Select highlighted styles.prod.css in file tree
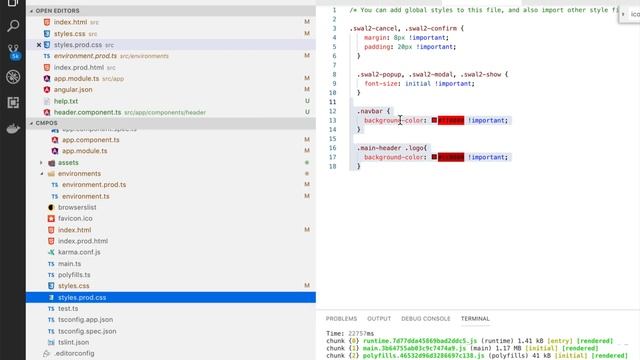The image size is (640, 360). click(x=171, y=297)
